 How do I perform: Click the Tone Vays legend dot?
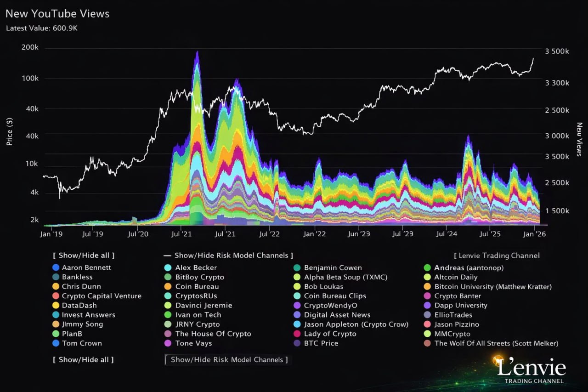point(168,343)
